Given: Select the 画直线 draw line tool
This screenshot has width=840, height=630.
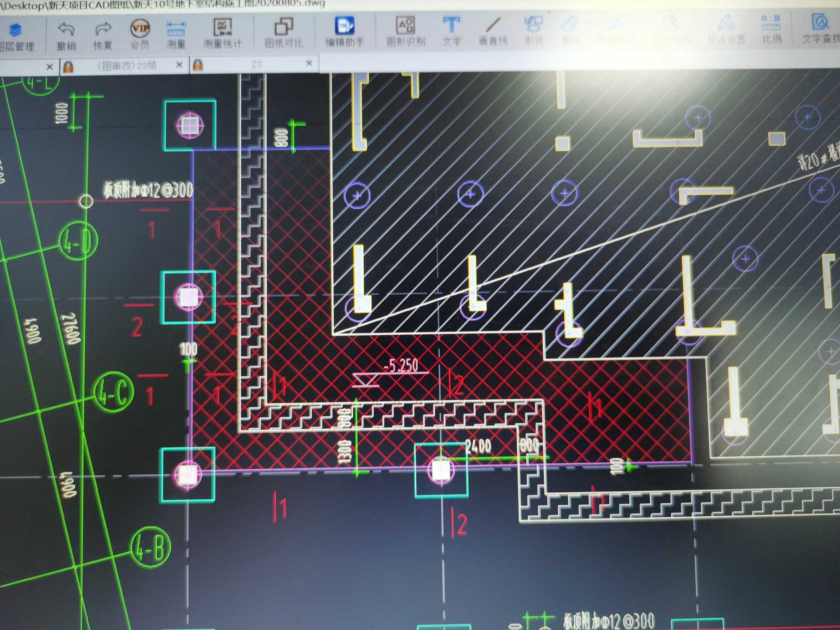Looking at the screenshot, I should click(493, 31).
